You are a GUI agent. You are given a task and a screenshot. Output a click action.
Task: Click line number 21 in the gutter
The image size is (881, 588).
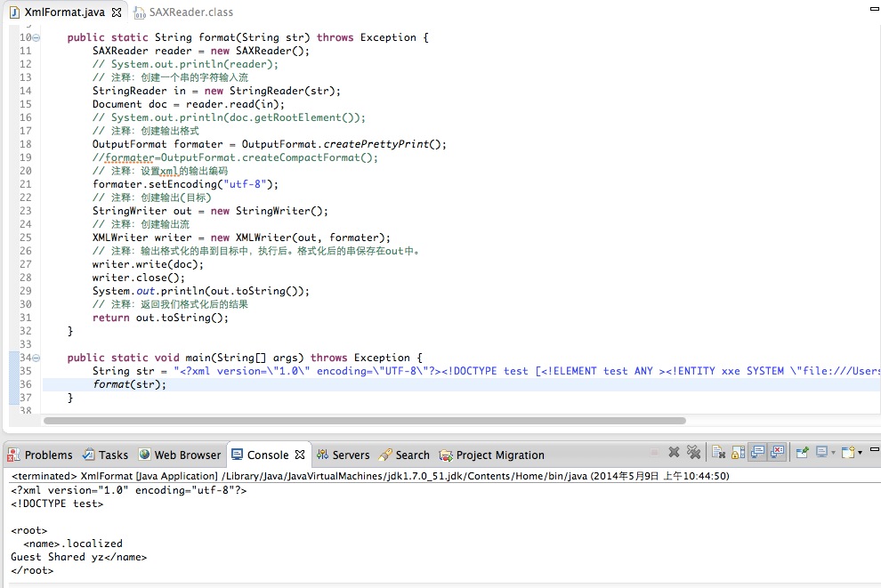coord(25,184)
